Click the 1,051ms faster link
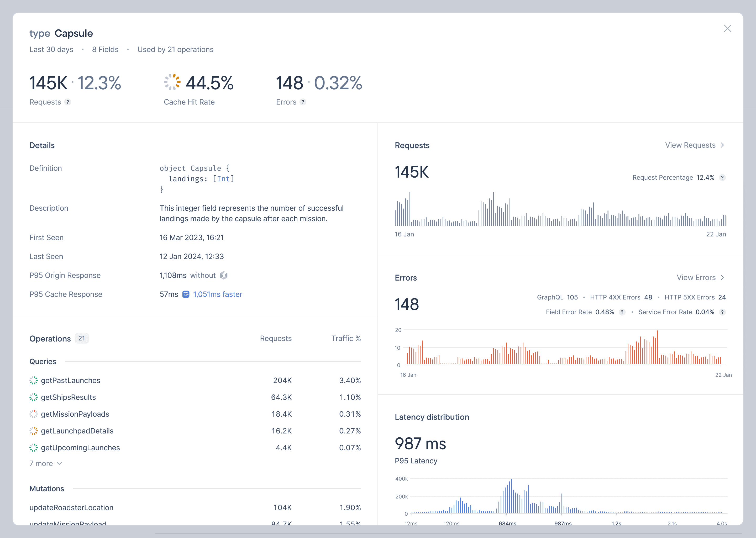The height and width of the screenshot is (538, 756). click(x=217, y=294)
